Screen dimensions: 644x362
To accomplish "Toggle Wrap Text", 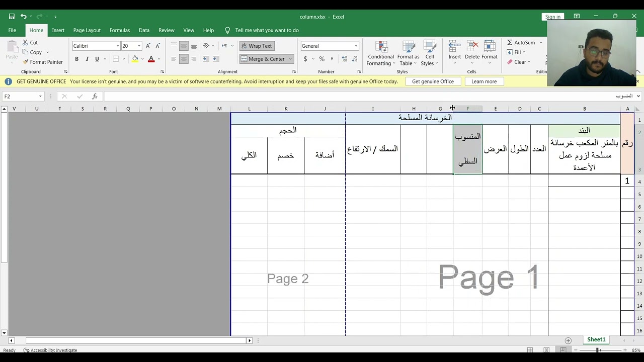I will [257, 46].
